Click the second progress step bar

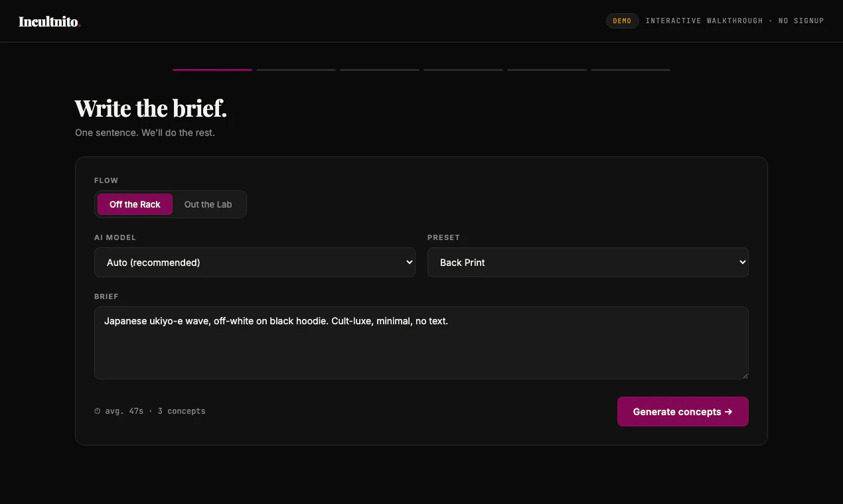pos(296,70)
